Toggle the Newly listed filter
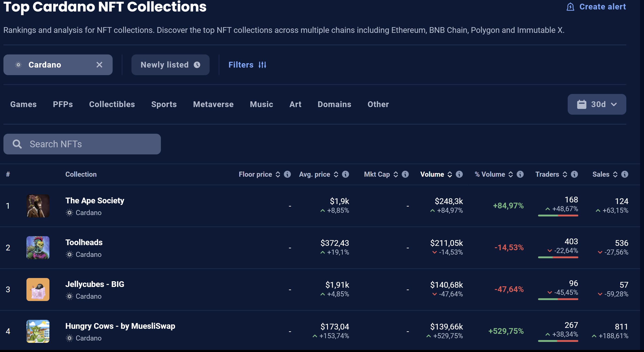 point(170,65)
